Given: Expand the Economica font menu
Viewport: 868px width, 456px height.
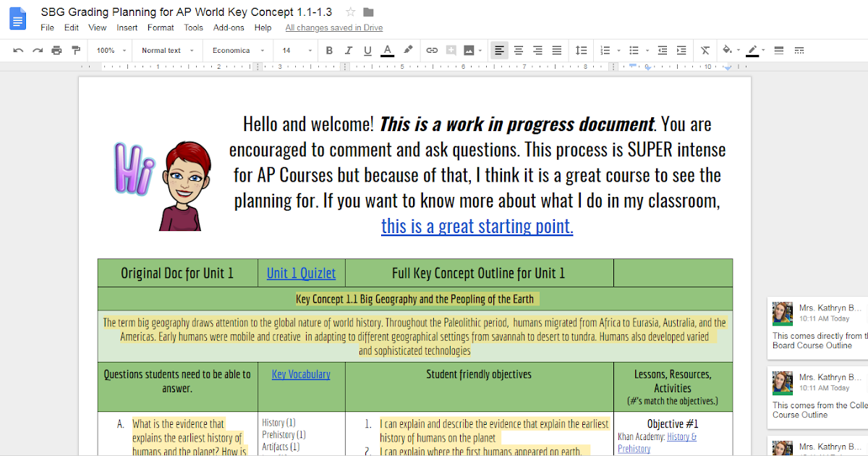Looking at the screenshot, I should [x=239, y=50].
